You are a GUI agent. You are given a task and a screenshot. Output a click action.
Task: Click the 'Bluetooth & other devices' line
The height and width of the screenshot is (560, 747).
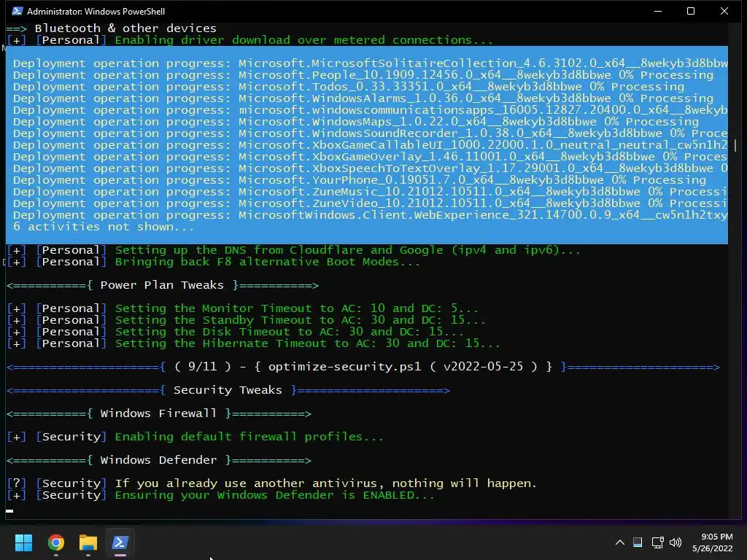[x=112, y=28]
